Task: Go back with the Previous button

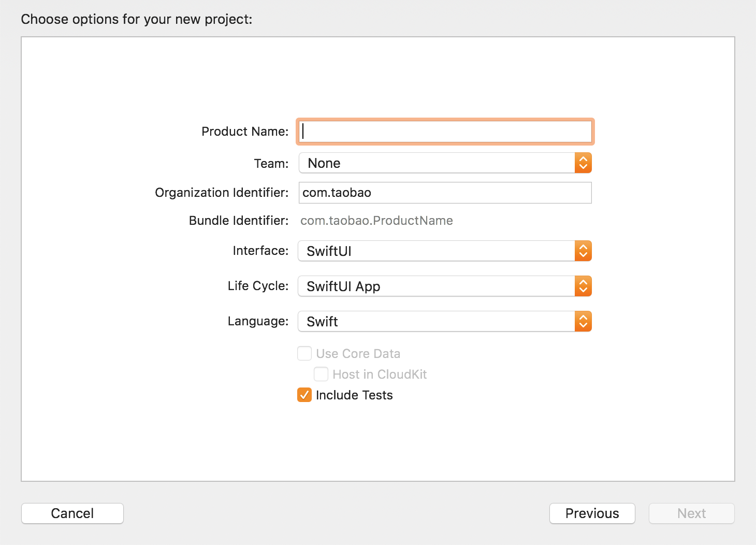Action: (x=592, y=513)
